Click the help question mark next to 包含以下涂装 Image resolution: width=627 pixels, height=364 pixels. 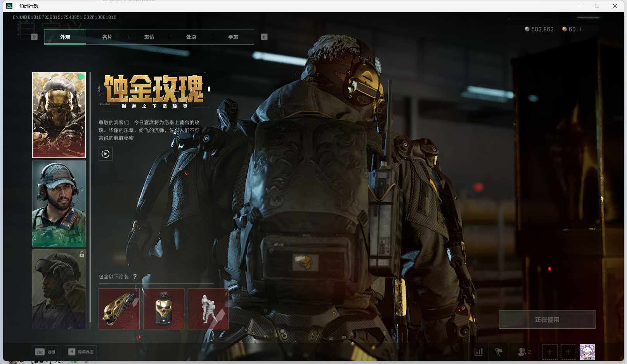[135, 276]
